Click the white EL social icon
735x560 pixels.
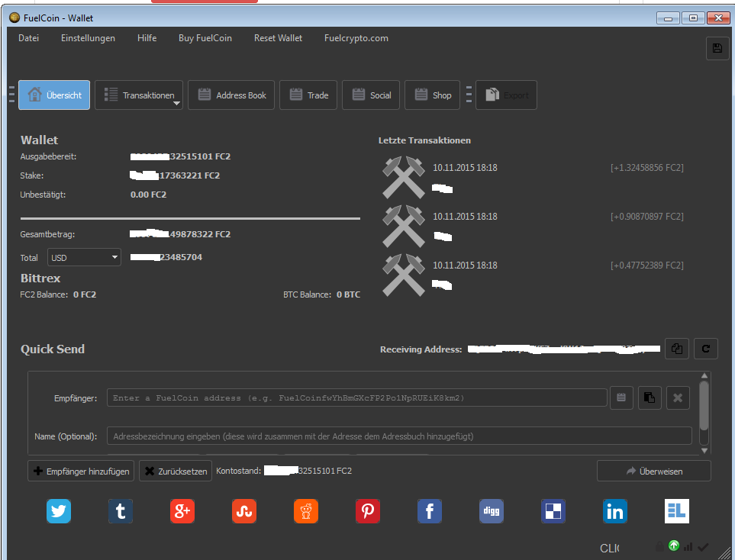point(677,511)
